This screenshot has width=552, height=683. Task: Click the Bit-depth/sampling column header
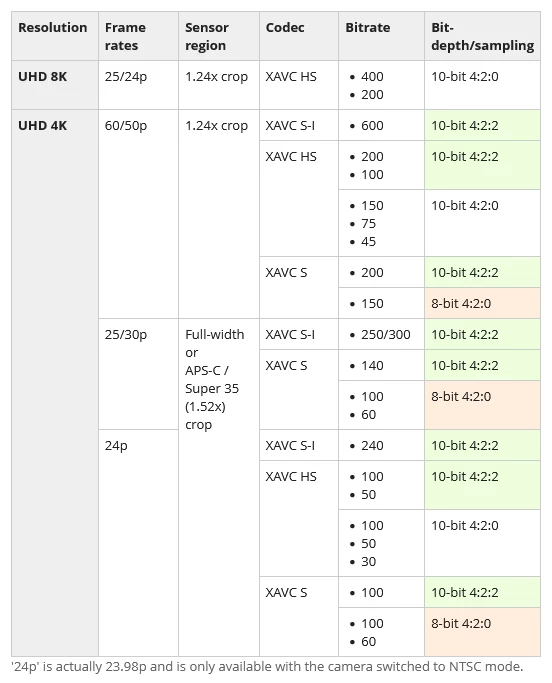click(482, 36)
